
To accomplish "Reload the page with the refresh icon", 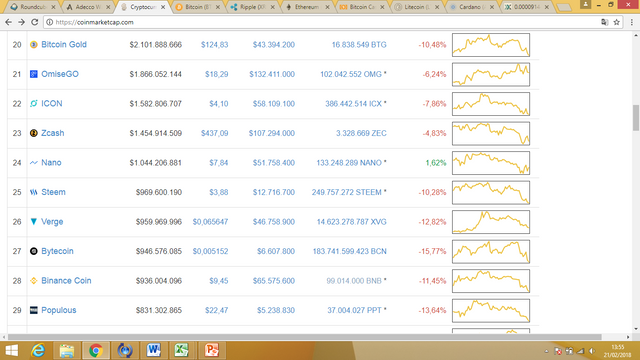I will click(35, 22).
